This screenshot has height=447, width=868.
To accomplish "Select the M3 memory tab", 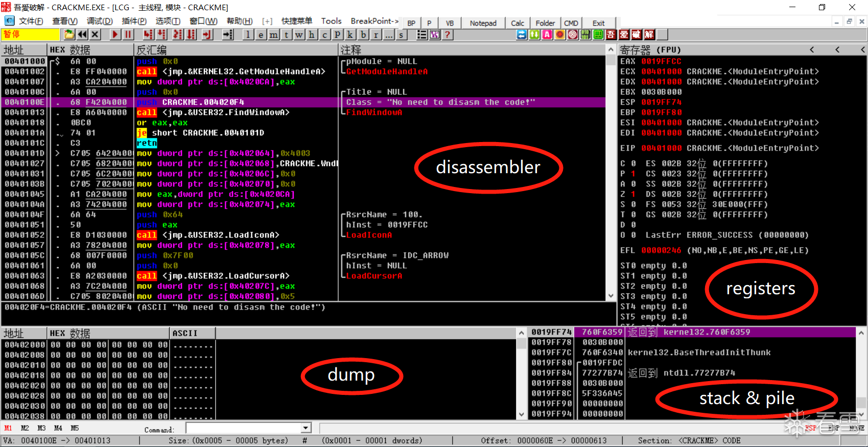I will tap(41, 428).
